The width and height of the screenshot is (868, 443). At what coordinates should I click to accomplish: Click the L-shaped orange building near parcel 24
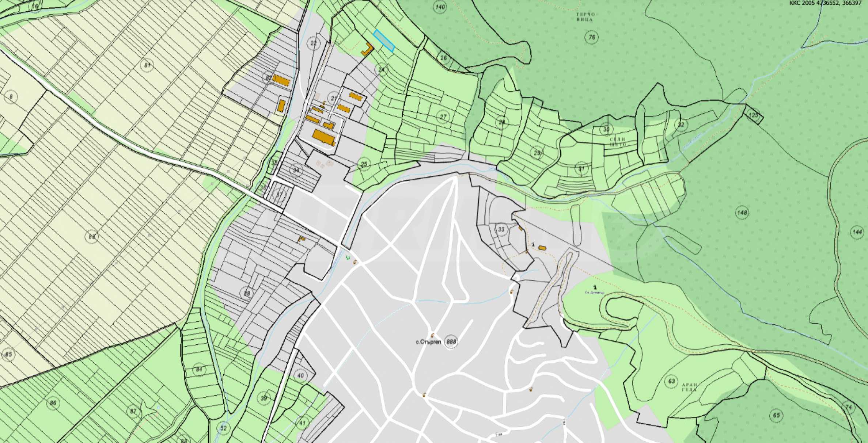coord(367,49)
